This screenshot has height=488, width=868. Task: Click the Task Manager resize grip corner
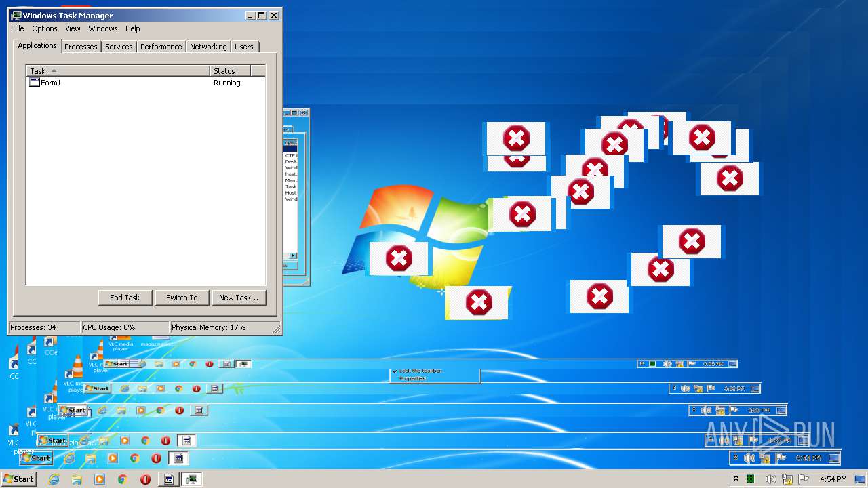click(x=277, y=329)
